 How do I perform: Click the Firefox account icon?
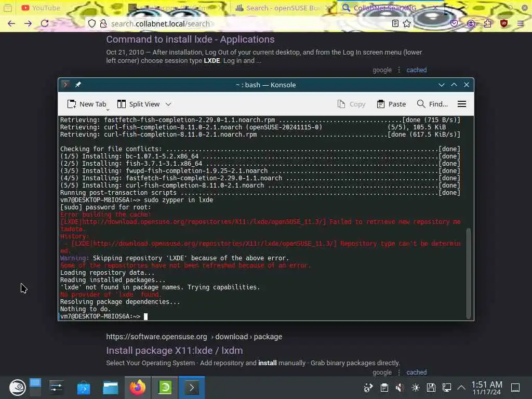(x=471, y=23)
